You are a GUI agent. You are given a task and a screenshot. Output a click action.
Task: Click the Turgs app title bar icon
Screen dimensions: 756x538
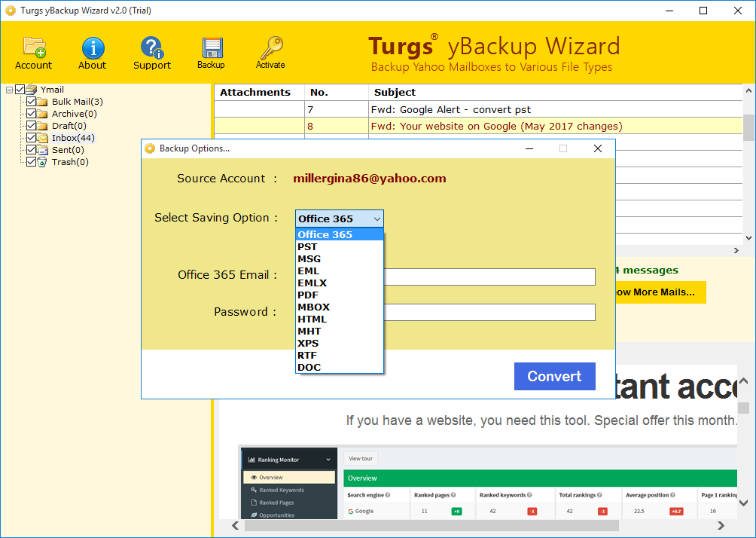coord(10,11)
